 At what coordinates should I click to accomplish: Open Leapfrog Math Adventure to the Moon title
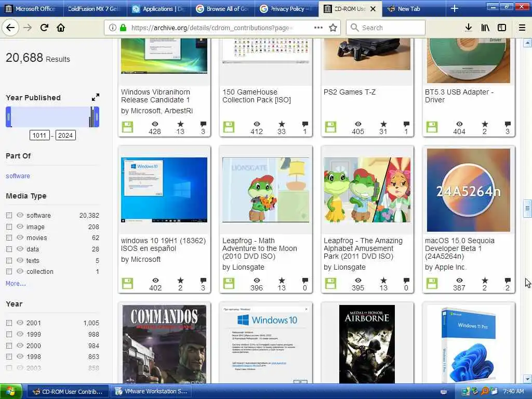(260, 248)
